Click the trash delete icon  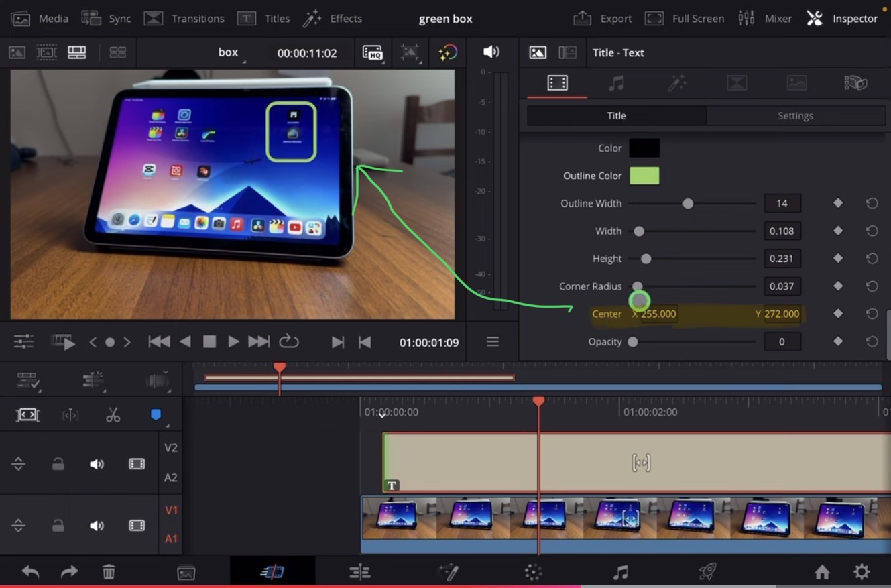pyautogui.click(x=109, y=572)
